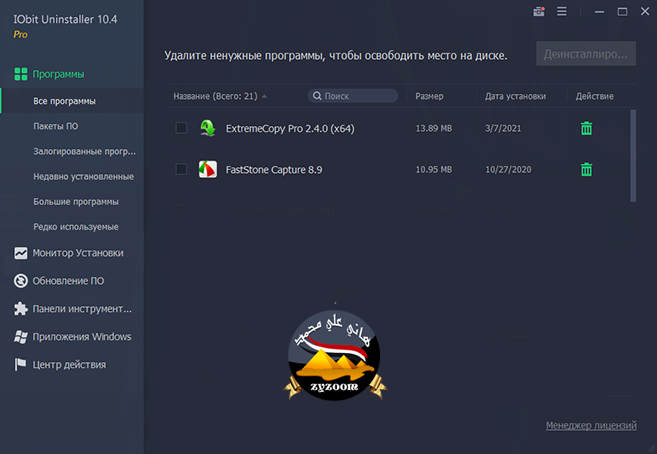This screenshot has width=657, height=454.
Task: Open Приложения Windows section
Action: 82,337
